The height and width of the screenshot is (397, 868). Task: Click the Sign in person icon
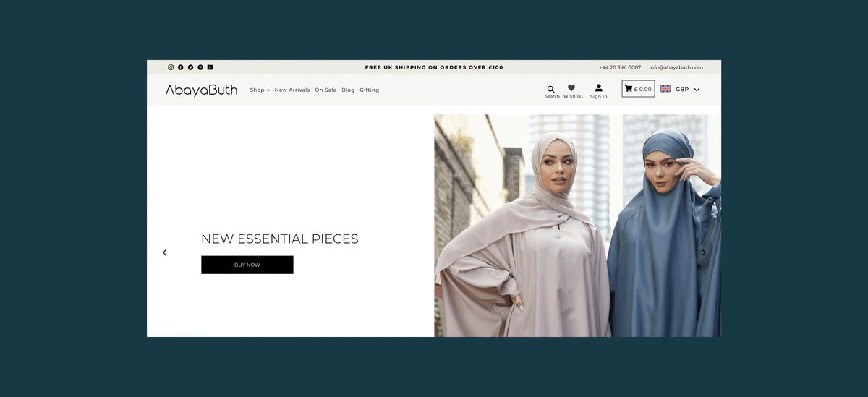[x=599, y=88]
